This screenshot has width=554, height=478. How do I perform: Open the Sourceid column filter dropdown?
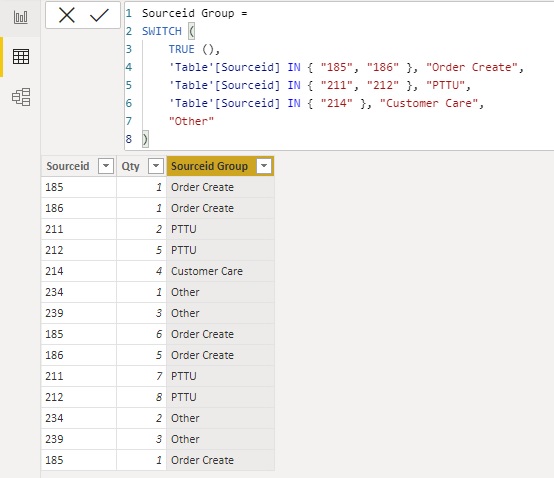coord(106,166)
